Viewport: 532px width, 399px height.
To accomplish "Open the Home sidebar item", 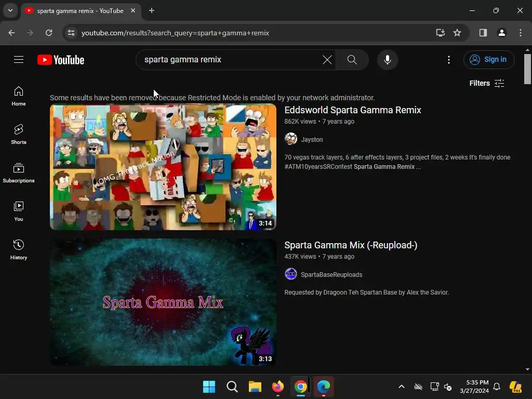I will coord(19,96).
